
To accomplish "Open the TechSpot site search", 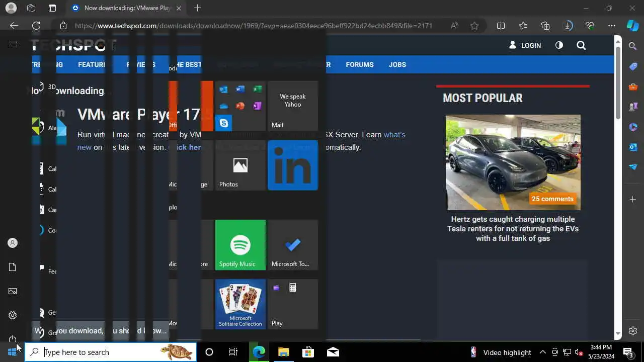I will point(581,45).
